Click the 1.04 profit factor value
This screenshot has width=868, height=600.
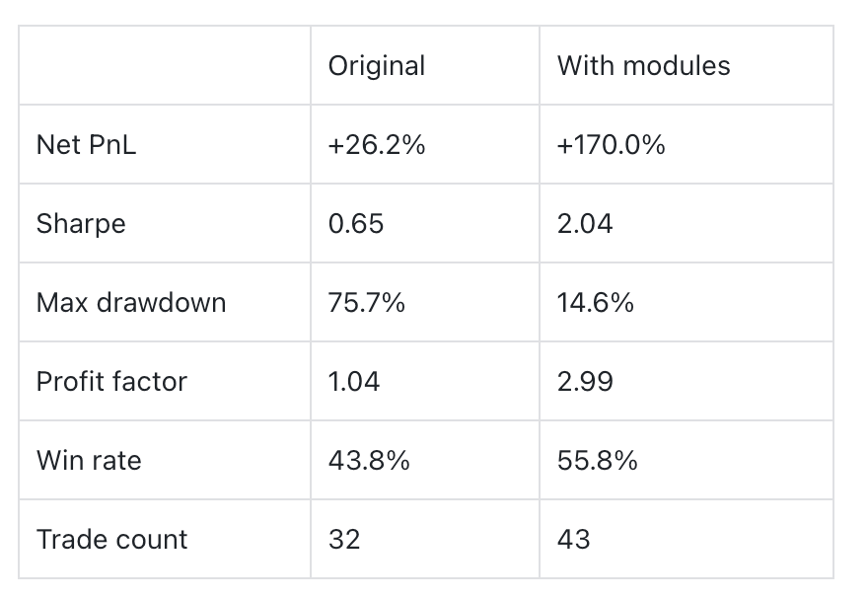354,382
